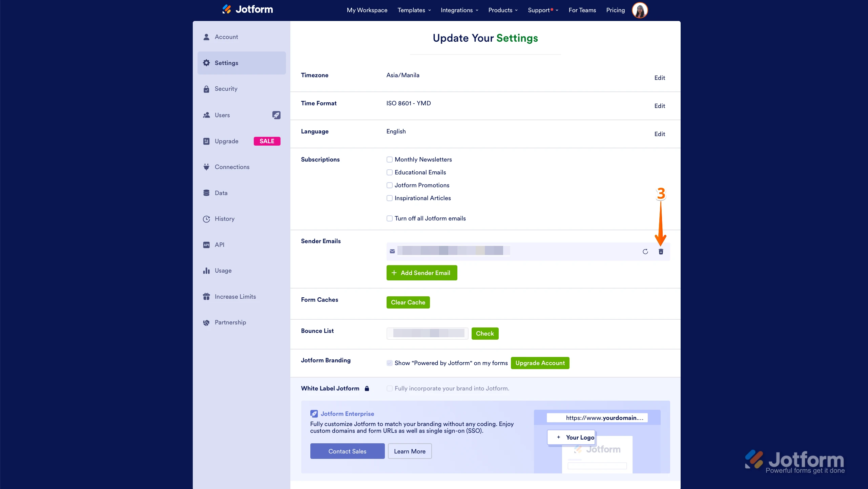868x489 pixels.
Task: Expand the Products dropdown menu
Action: 503,10
